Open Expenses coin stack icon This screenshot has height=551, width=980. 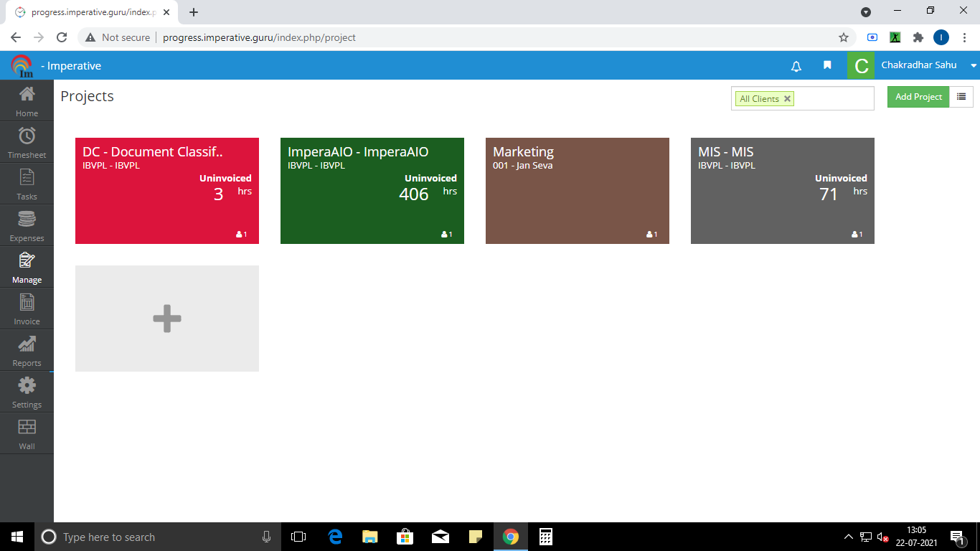27,220
